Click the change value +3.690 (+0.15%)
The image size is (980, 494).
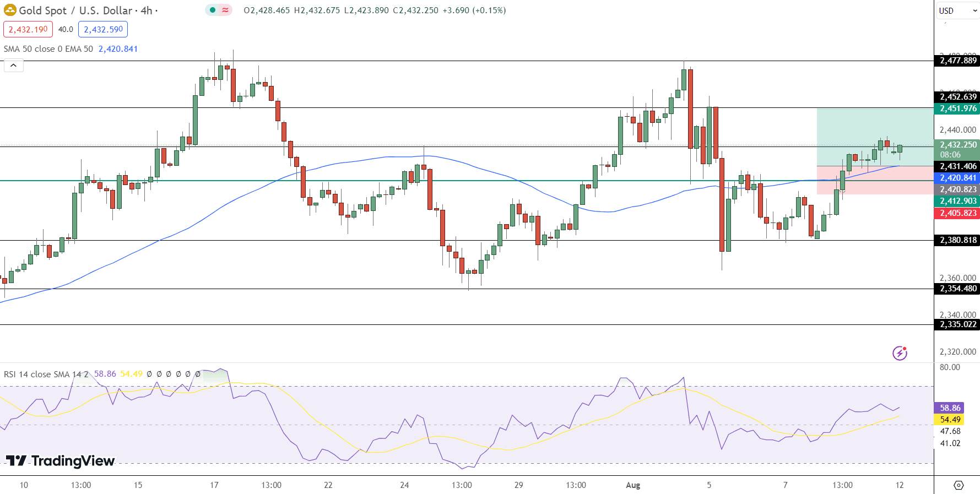pyautogui.click(x=474, y=10)
